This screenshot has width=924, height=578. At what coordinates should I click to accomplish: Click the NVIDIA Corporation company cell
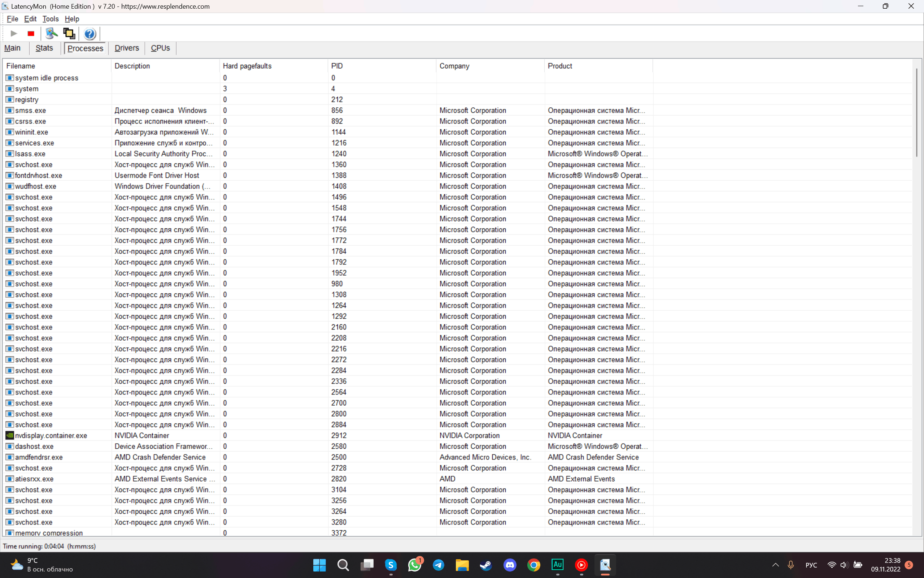click(469, 435)
